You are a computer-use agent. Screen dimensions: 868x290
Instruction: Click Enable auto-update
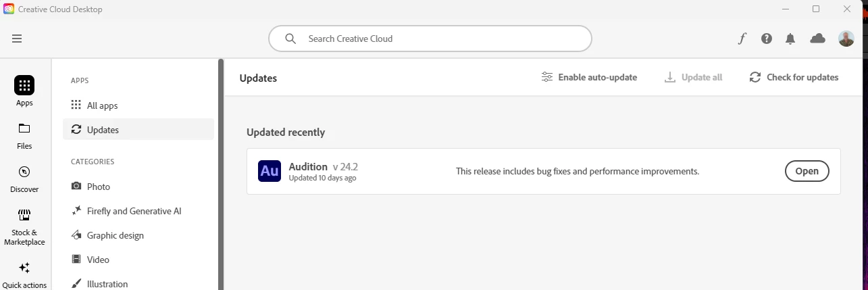click(x=589, y=77)
